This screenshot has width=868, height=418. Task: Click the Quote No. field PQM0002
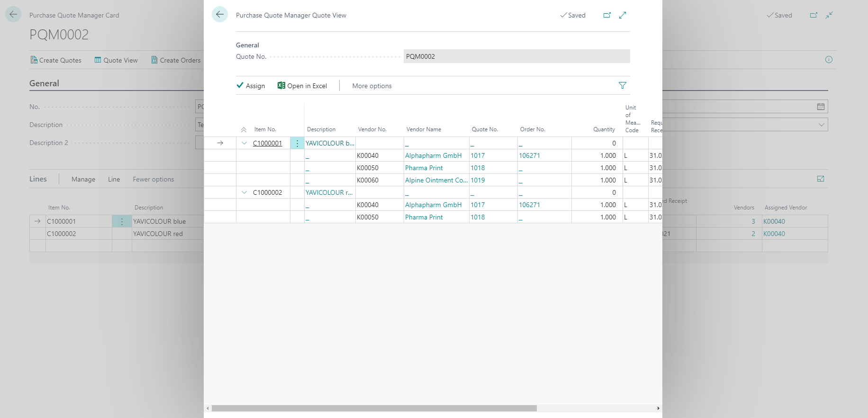pyautogui.click(x=516, y=56)
